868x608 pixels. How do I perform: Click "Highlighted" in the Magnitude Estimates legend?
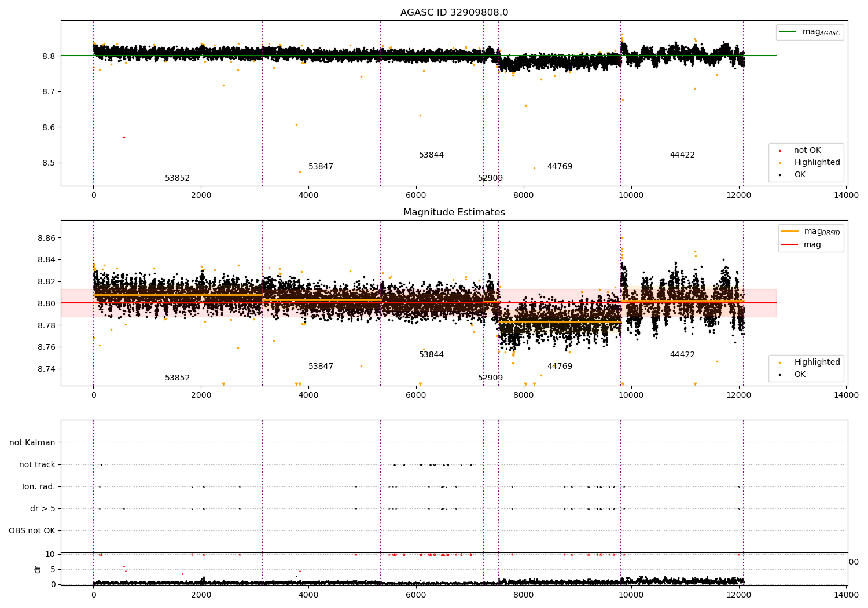[816, 362]
